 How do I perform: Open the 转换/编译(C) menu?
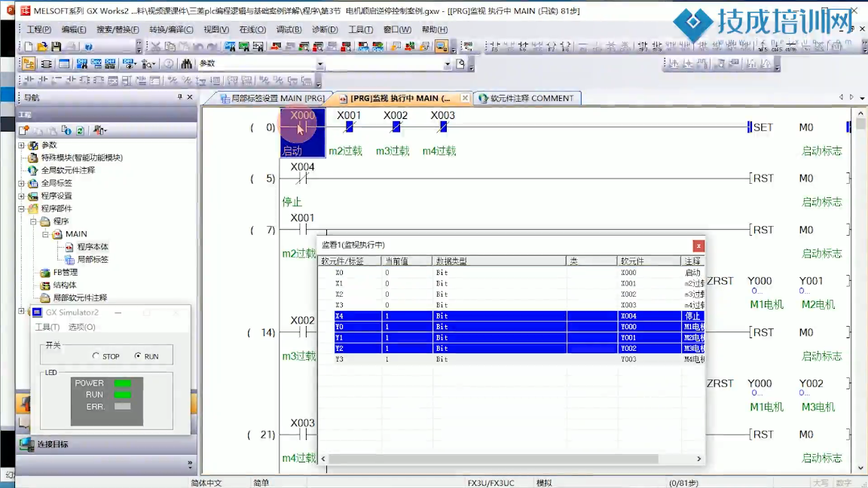[171, 29]
